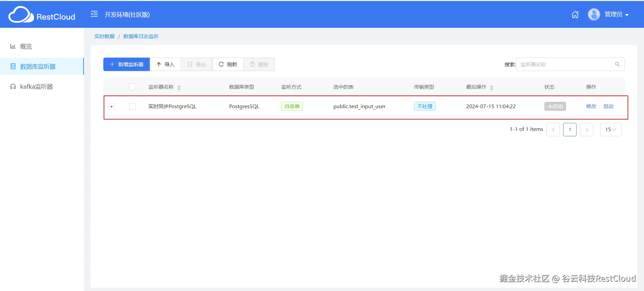
Task: Click the search magnifier icon
Action: (617, 64)
